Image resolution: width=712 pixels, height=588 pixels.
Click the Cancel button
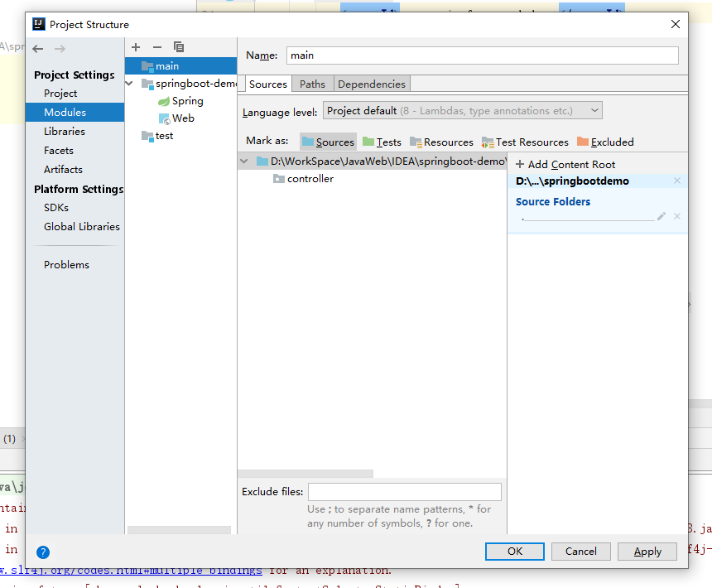(580, 552)
